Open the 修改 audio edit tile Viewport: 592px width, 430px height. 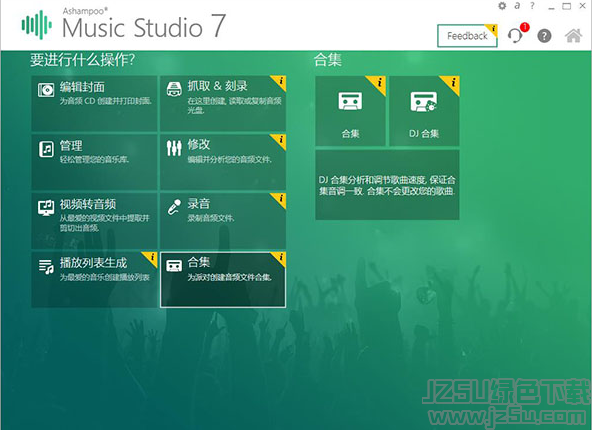(x=223, y=162)
